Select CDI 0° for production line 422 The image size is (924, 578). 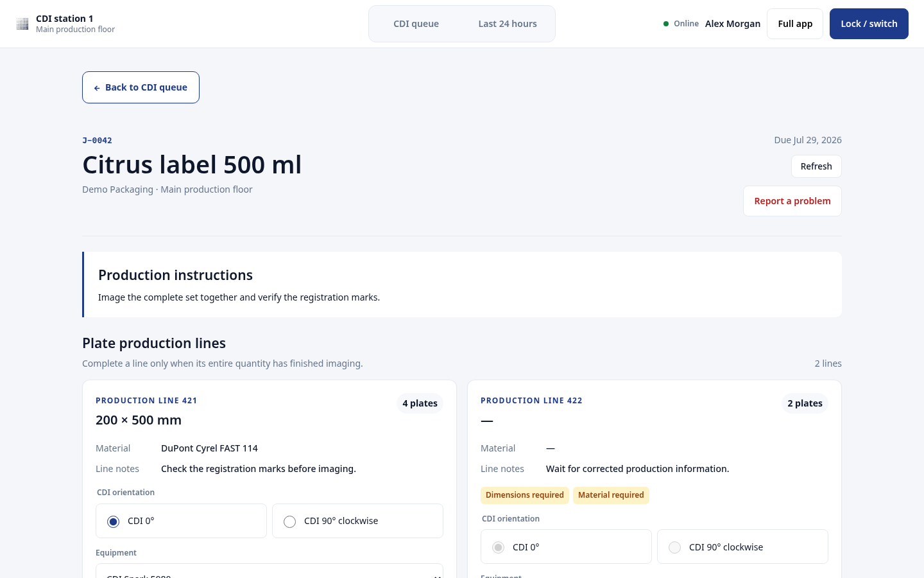[566, 547]
